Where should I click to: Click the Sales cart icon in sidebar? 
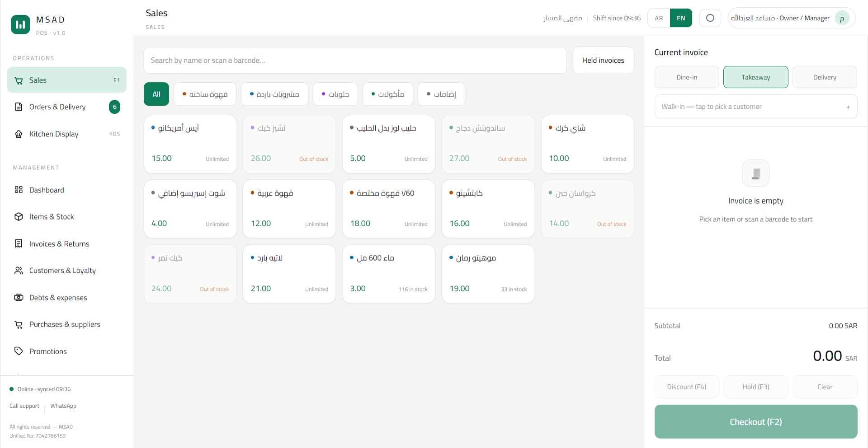(19, 80)
